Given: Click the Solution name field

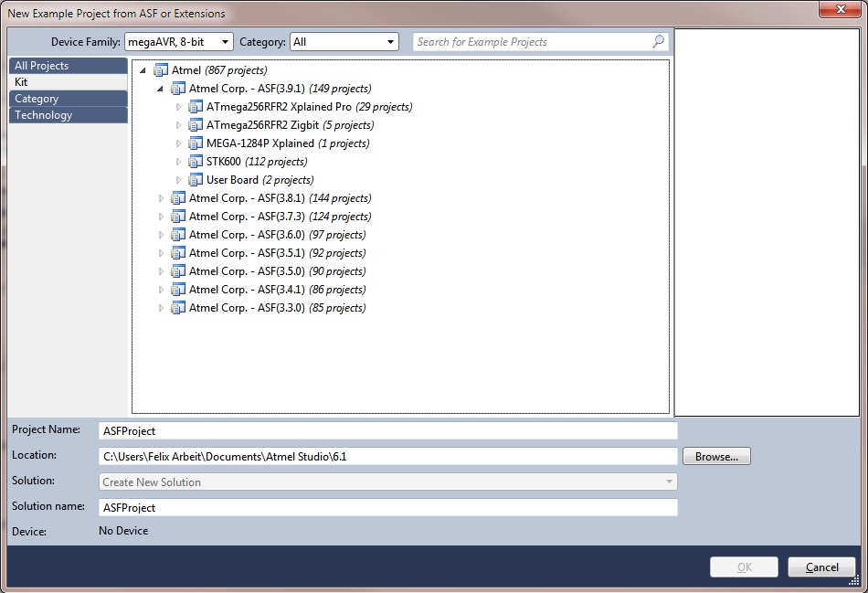Looking at the screenshot, I should (x=388, y=507).
